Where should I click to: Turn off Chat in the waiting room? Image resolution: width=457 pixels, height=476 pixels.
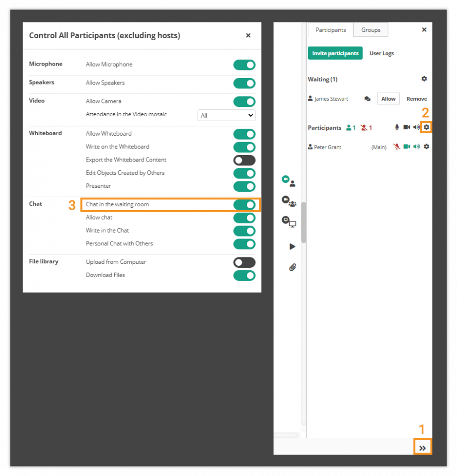coord(244,204)
